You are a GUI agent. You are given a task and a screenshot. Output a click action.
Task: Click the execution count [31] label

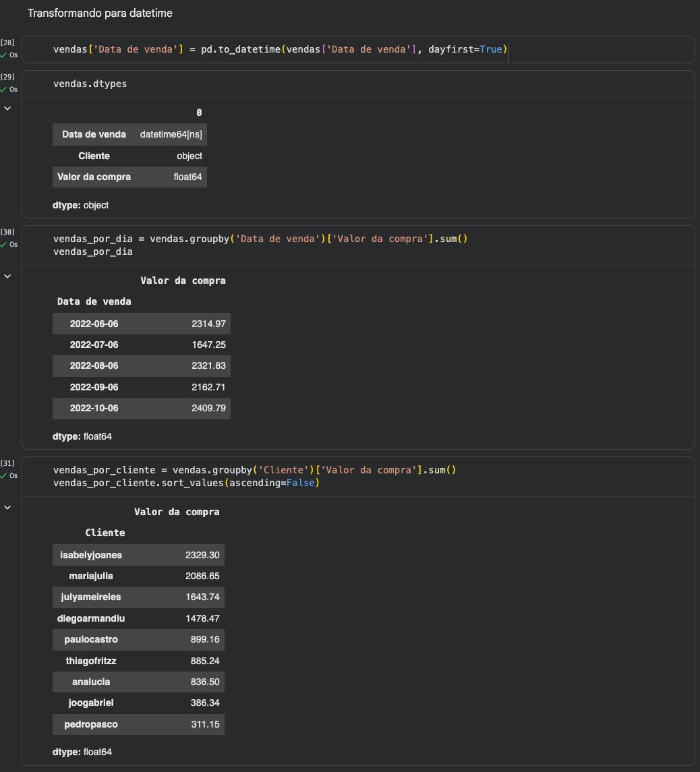7,463
